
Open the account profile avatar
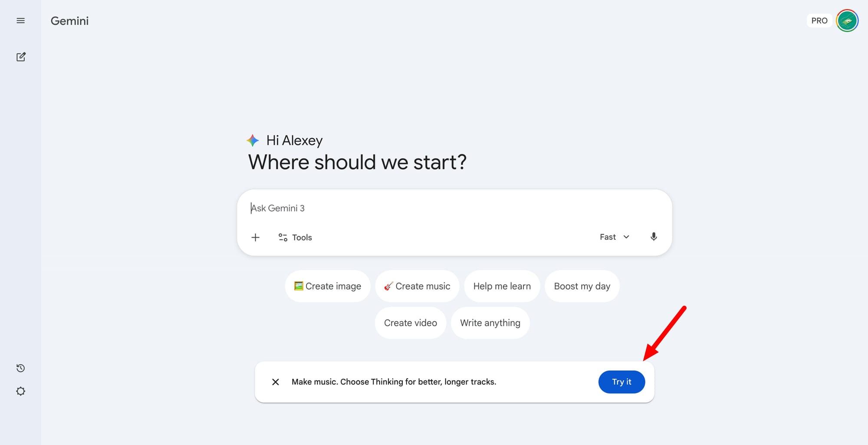point(847,21)
